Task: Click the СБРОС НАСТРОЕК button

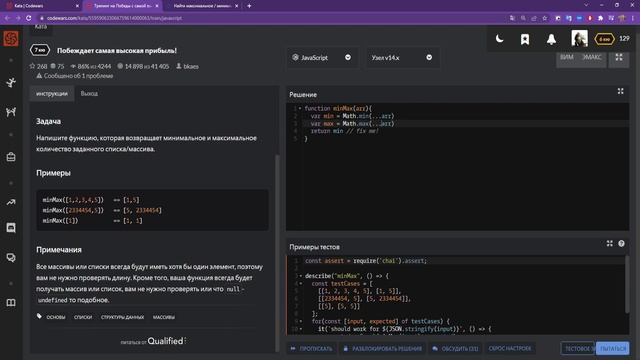Action: [510, 349]
